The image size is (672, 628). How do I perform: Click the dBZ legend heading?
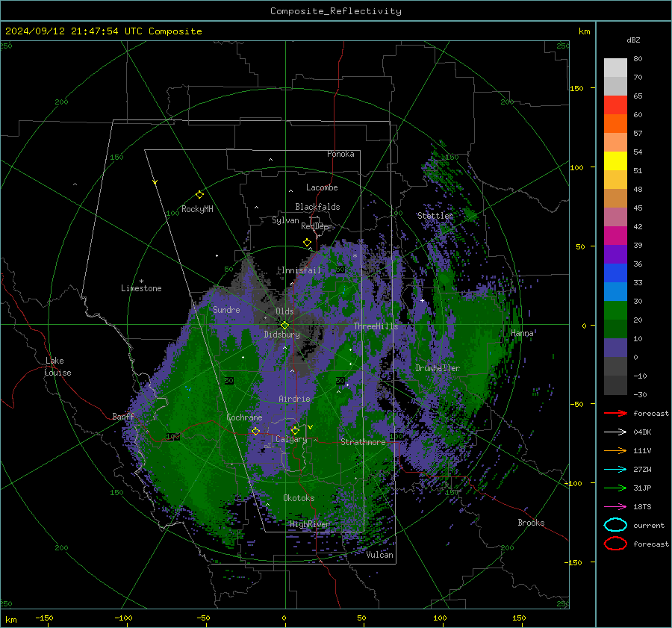pos(633,40)
